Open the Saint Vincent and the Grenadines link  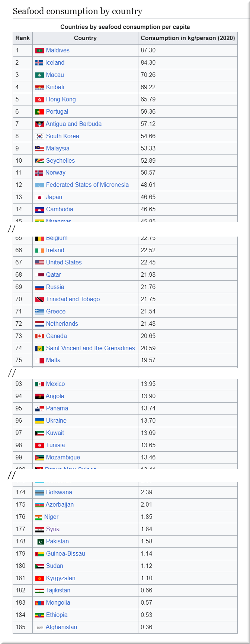(90, 348)
